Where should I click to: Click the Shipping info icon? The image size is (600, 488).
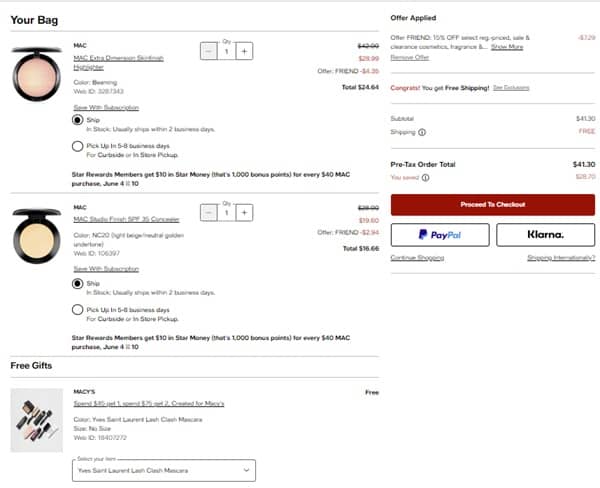pyautogui.click(x=421, y=131)
